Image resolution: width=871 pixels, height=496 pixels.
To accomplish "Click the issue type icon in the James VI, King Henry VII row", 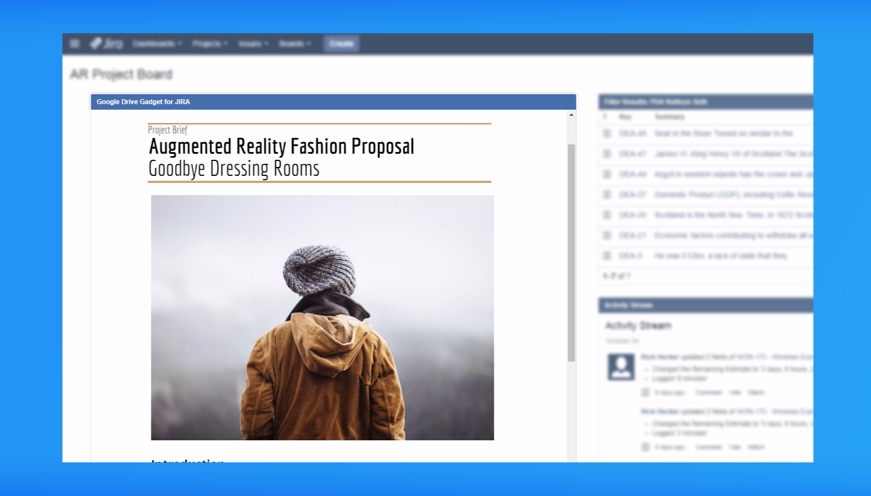I will coord(607,154).
